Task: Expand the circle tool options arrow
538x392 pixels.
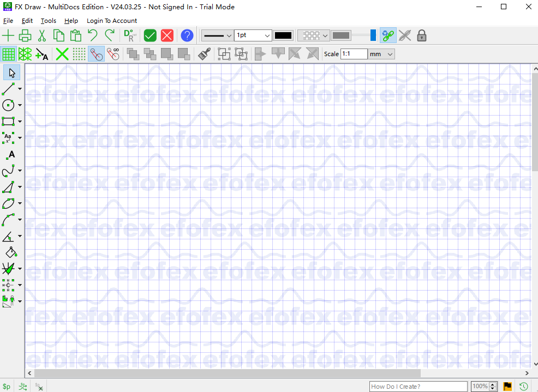Action: (20, 105)
